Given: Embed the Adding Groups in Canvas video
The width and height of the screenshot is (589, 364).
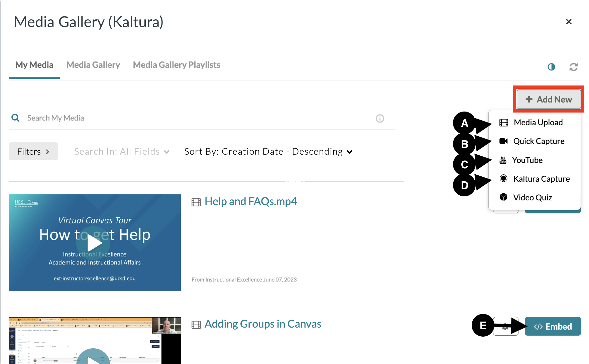Looking at the screenshot, I should (x=553, y=326).
